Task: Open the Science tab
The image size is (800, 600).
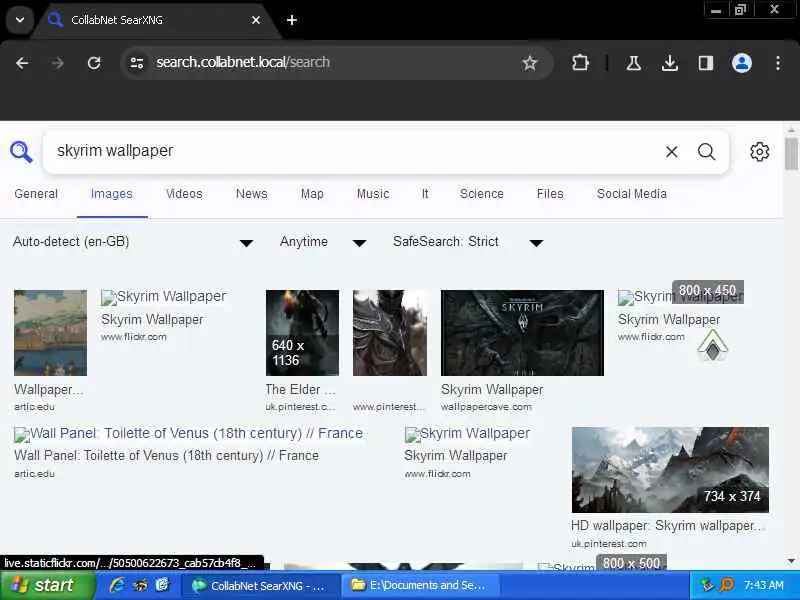Action: pos(482,194)
